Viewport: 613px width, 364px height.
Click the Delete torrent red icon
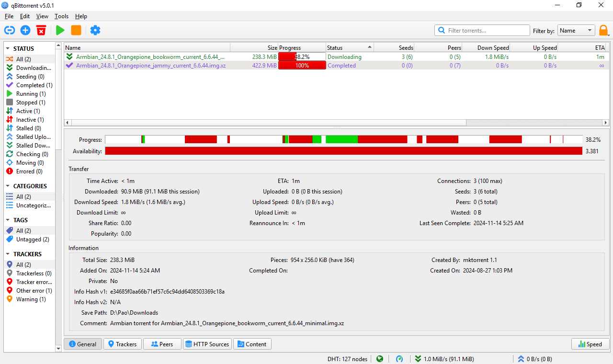41,30
